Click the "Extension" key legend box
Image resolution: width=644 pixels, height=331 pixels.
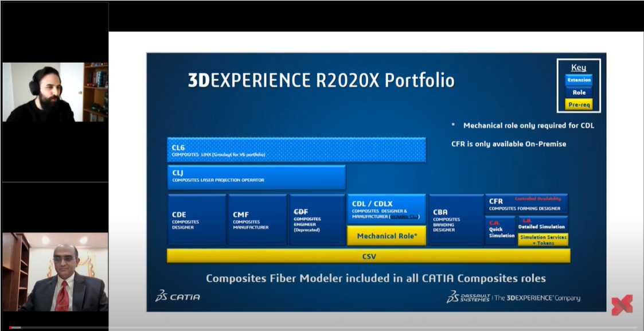point(579,80)
